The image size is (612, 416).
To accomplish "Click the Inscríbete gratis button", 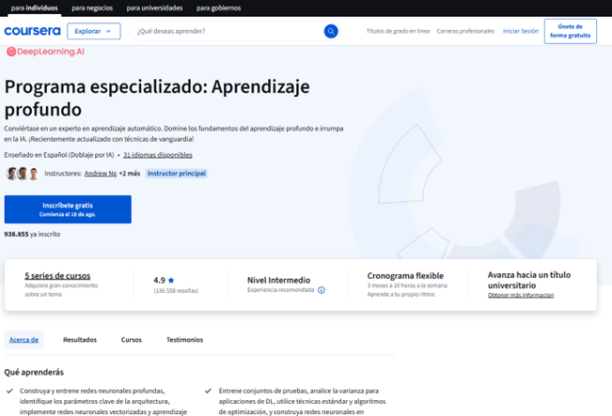I will 67,209.
